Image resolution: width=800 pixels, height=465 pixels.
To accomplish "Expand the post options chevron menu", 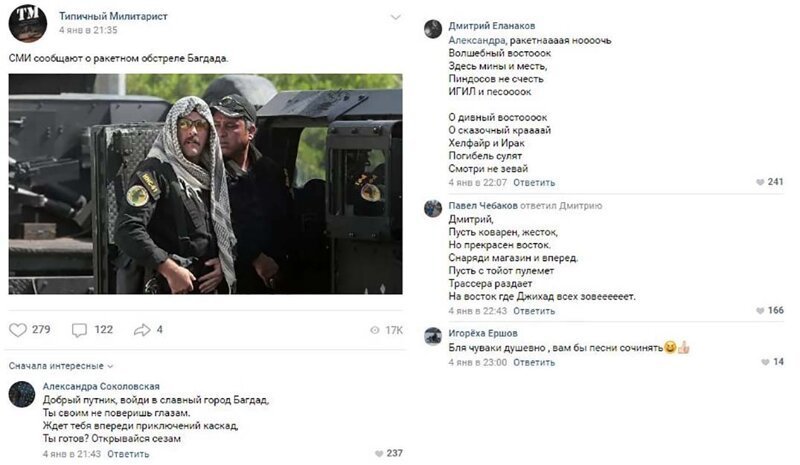I will 395,17.
